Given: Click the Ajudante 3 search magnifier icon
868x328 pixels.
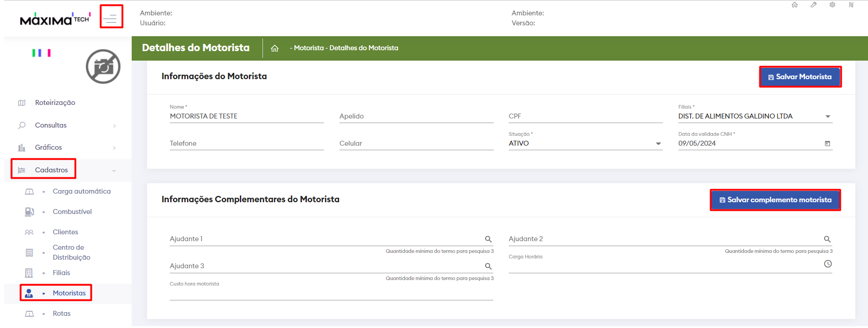Looking at the screenshot, I should point(488,266).
